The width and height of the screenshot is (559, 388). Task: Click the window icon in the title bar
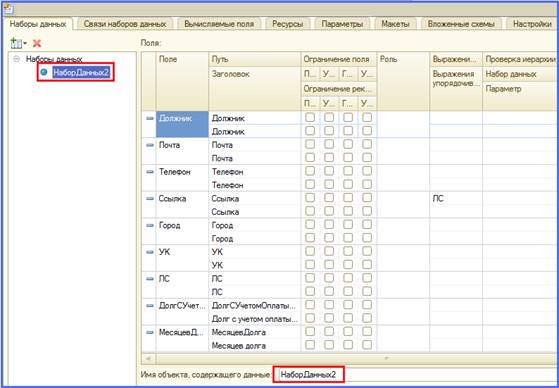pos(8,9)
